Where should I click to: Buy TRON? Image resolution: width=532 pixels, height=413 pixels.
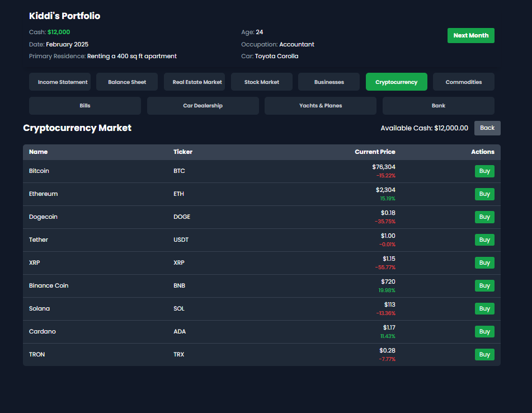484,355
